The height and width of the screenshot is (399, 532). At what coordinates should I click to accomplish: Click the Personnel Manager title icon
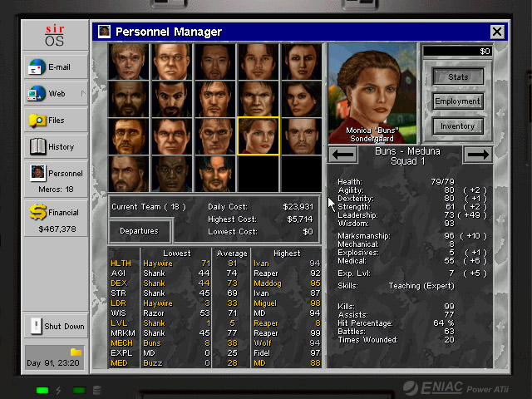pos(104,32)
